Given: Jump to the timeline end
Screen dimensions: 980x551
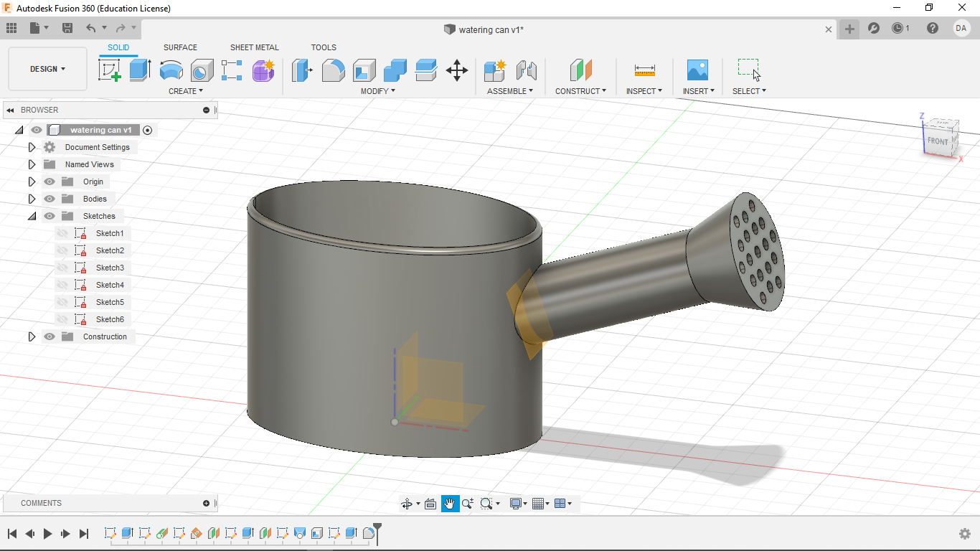Looking at the screenshot, I should click(x=84, y=534).
